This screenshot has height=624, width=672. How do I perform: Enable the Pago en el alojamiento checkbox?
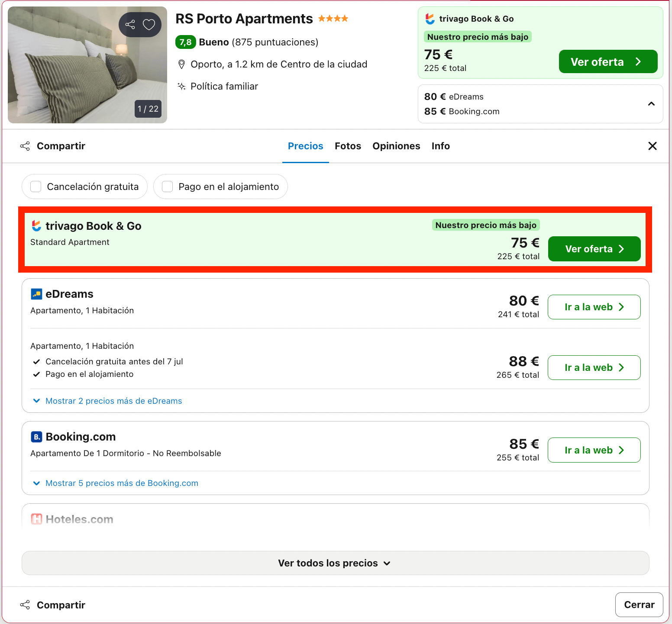coord(168,187)
